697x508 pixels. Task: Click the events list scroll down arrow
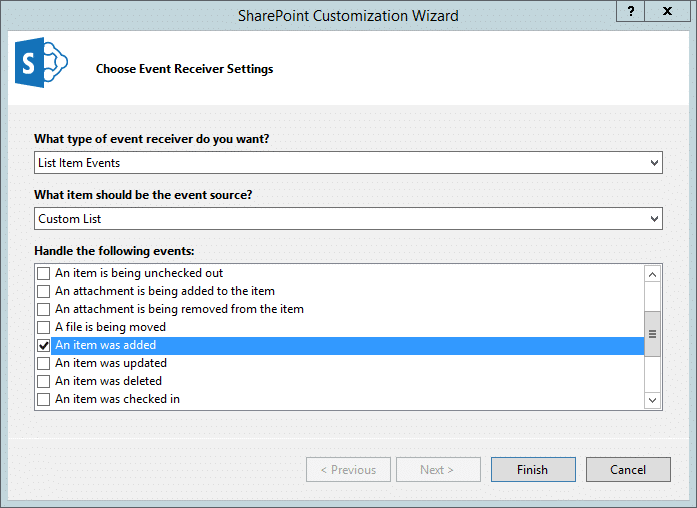click(652, 400)
